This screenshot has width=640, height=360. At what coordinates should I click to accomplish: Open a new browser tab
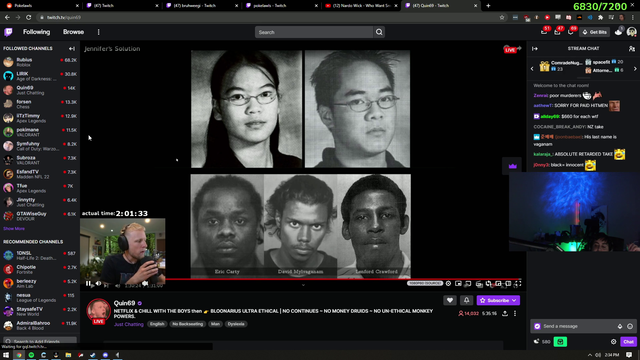488,6
